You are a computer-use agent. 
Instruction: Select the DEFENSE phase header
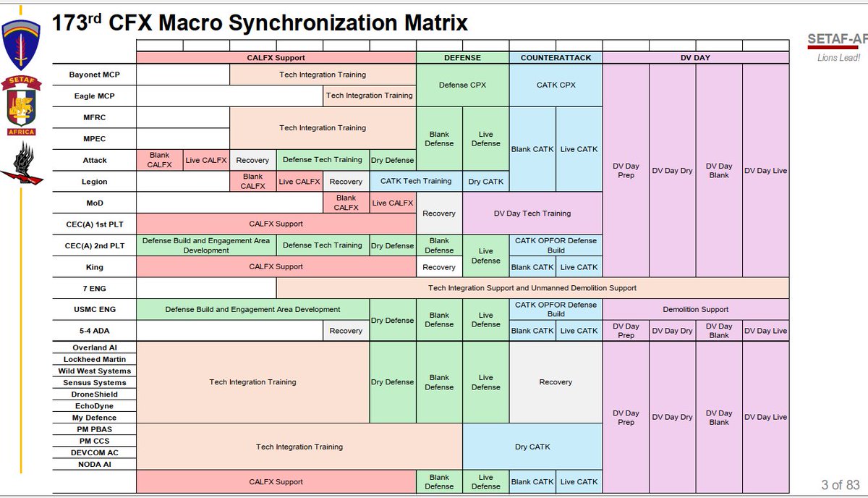463,57
